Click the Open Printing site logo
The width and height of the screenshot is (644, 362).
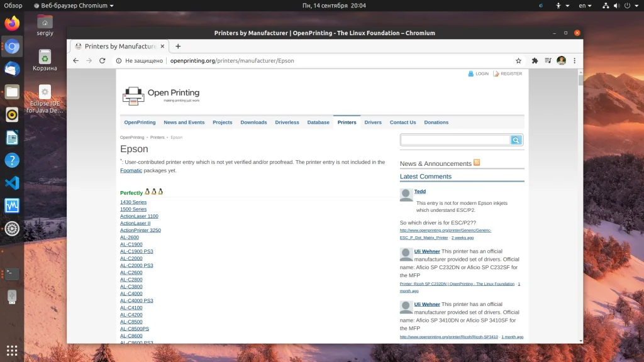point(161,96)
